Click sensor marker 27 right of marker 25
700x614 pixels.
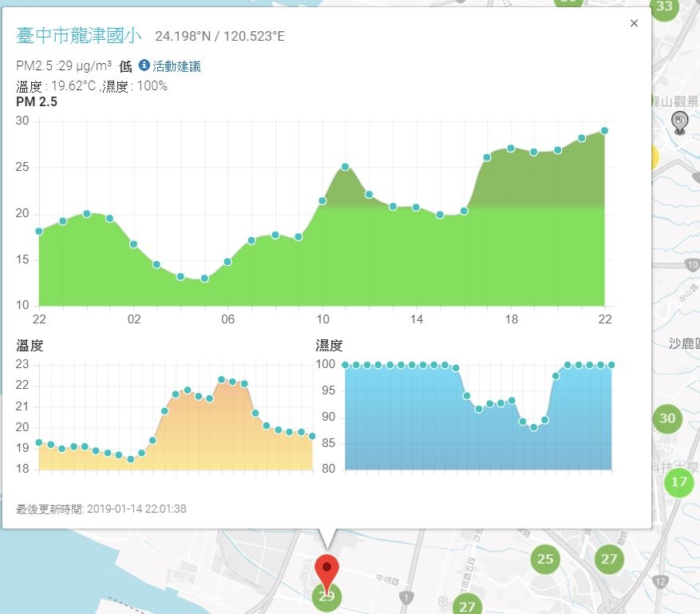[609, 559]
